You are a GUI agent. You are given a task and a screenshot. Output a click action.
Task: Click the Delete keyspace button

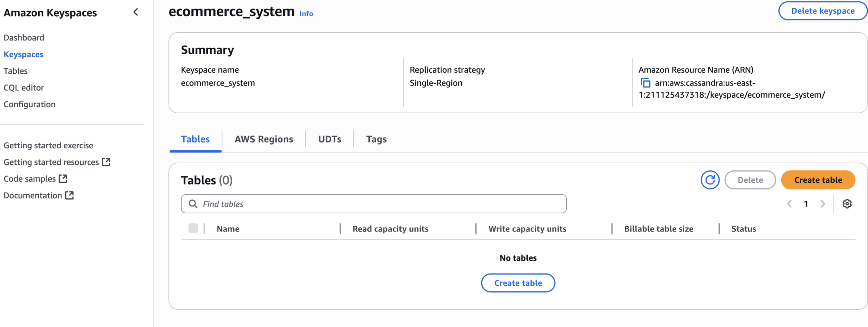[823, 11]
